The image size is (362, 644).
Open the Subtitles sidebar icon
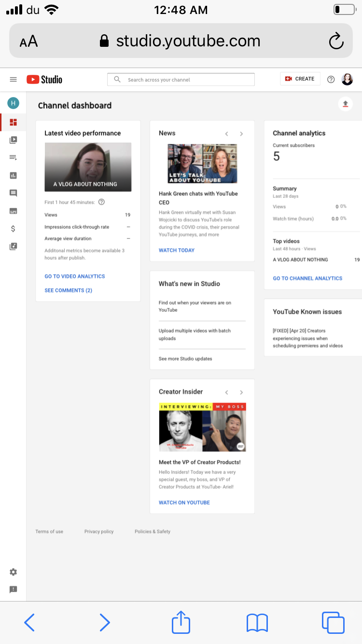click(13, 211)
